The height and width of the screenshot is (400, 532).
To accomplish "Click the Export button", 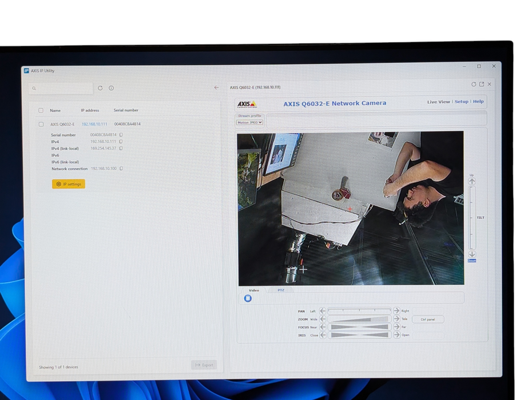I will tap(204, 365).
